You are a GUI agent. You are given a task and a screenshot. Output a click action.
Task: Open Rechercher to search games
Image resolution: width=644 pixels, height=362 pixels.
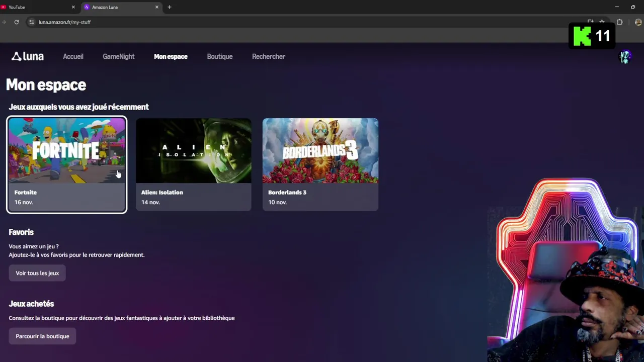tap(269, 56)
